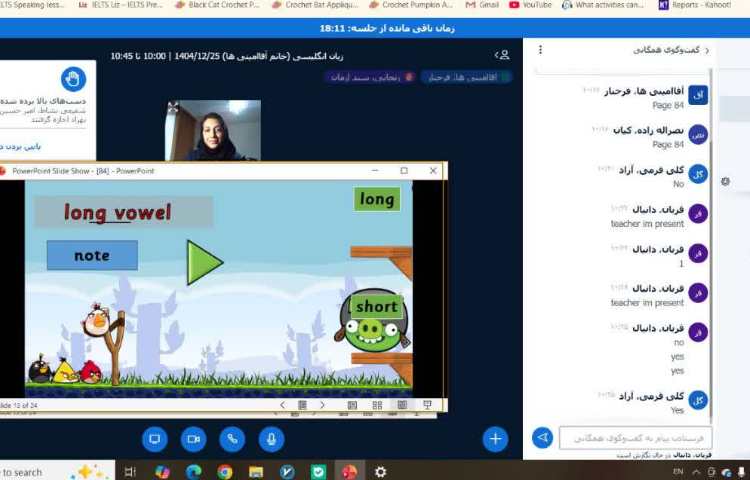Open Black Cat Crochet bookmark
The width and height of the screenshot is (750, 480).
[218, 5]
